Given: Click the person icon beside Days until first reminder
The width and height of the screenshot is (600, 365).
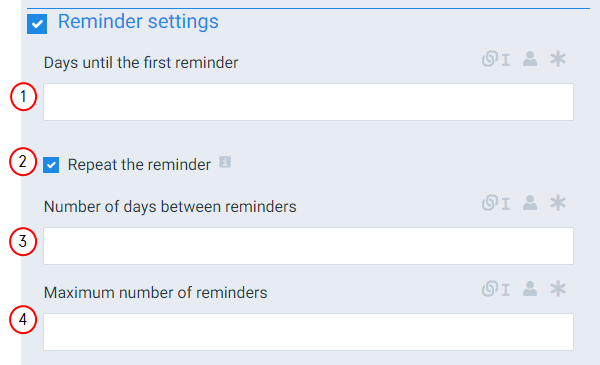Looking at the screenshot, I should point(530,59).
